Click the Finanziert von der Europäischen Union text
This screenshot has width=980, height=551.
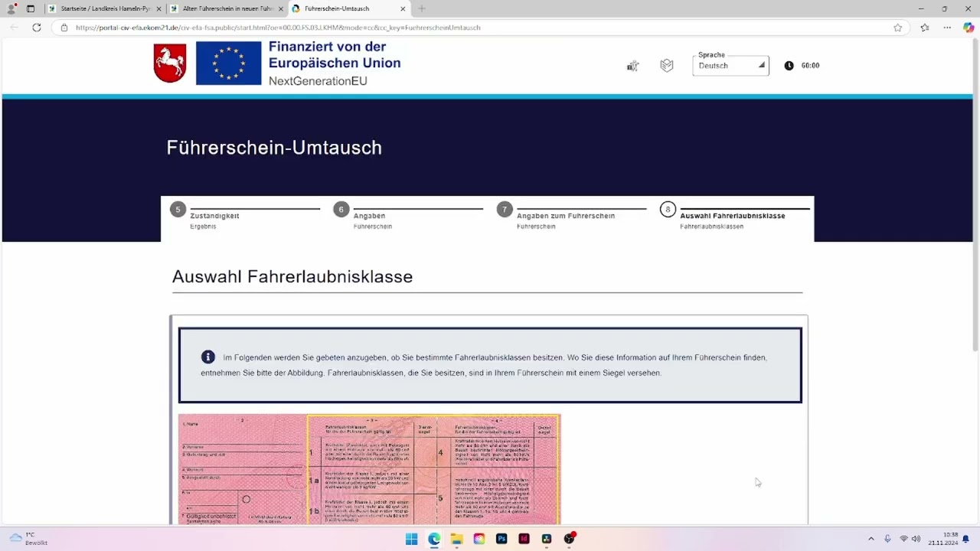pos(335,55)
